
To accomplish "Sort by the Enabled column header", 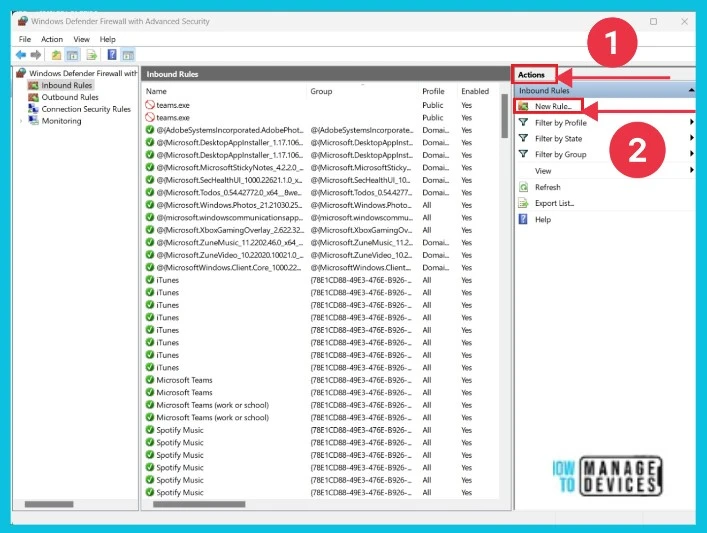I will coord(475,91).
